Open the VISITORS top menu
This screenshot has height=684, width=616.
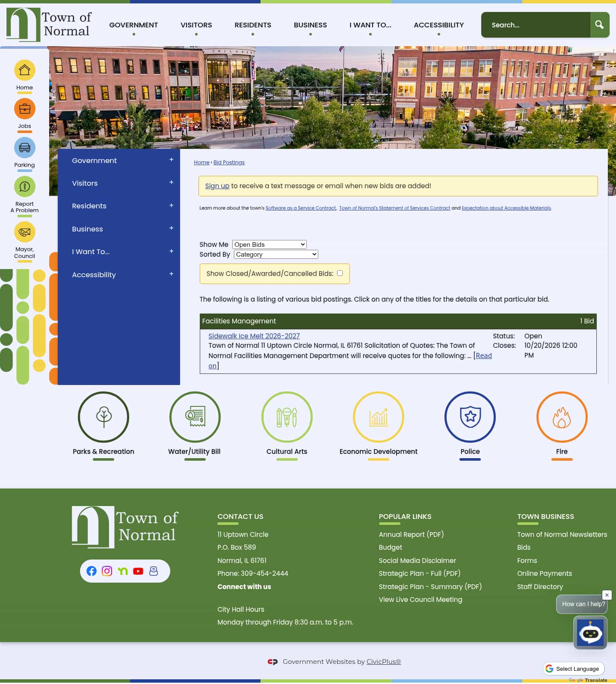pyautogui.click(x=196, y=25)
